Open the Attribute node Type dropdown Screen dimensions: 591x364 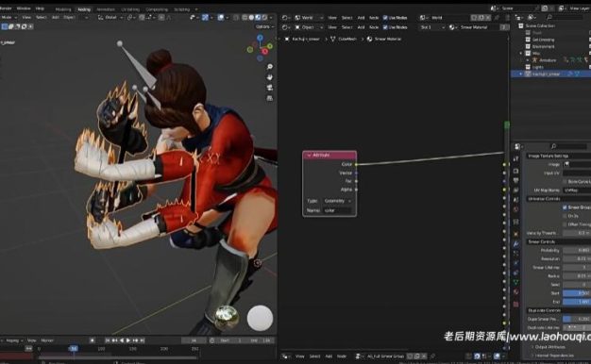[x=338, y=201]
